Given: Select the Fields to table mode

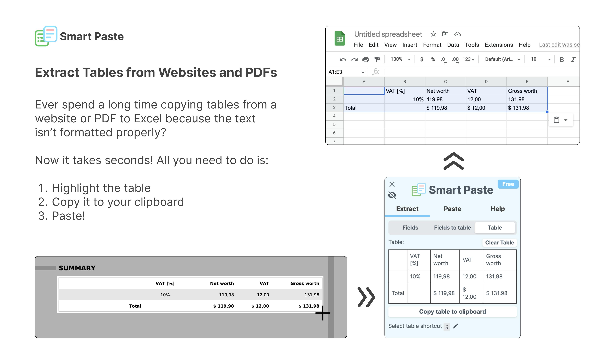Looking at the screenshot, I should [453, 228].
